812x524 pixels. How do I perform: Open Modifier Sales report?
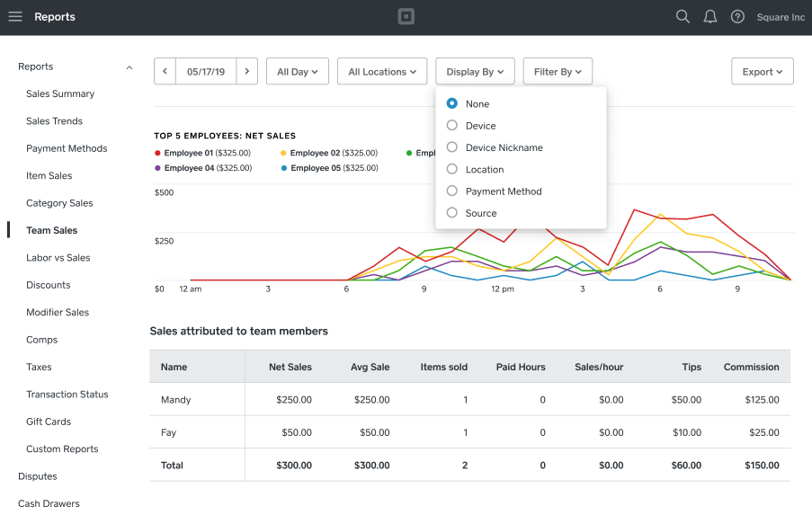pyautogui.click(x=58, y=312)
